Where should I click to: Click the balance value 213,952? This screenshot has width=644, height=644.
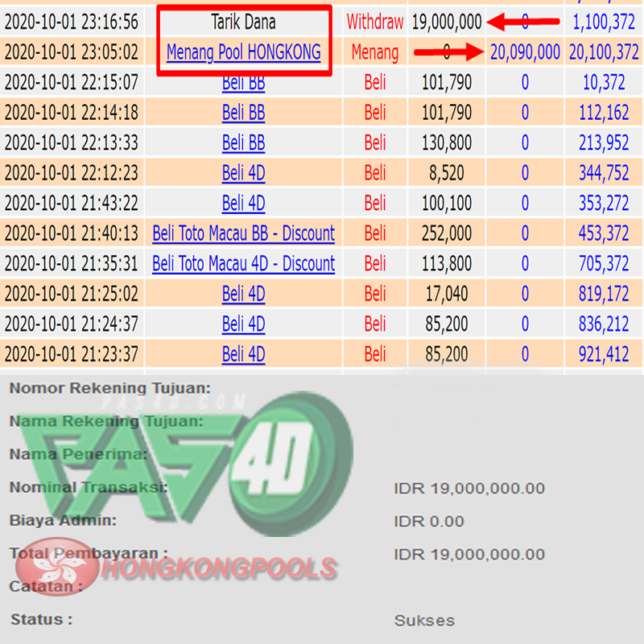point(604,143)
